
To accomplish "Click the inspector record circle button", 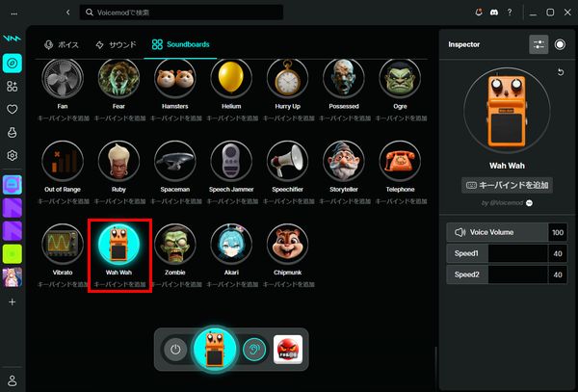I will coord(560,44).
